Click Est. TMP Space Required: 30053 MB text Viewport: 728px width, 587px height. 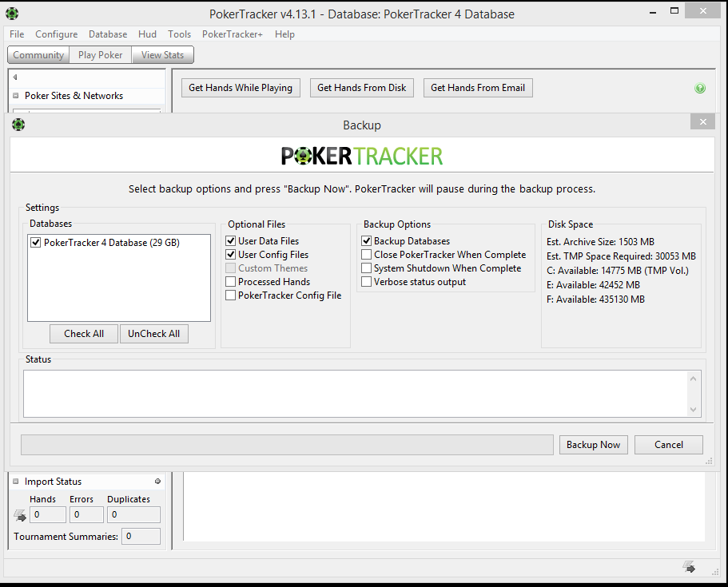coord(621,256)
